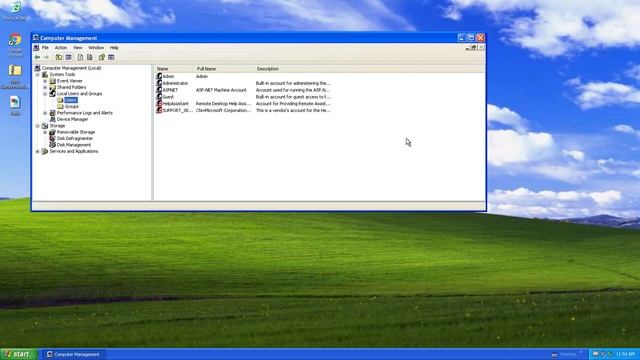Sort by the Description column header
The image size is (640, 360).
click(x=295, y=69)
